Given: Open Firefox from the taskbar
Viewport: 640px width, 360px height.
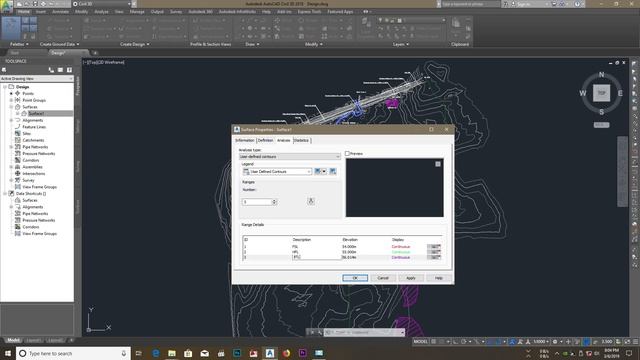Looking at the screenshot, I should [286, 353].
